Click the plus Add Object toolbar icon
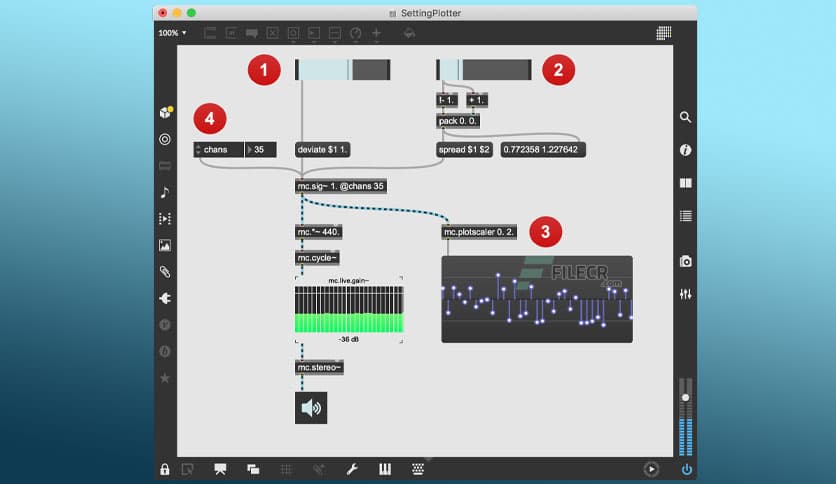 click(376, 33)
